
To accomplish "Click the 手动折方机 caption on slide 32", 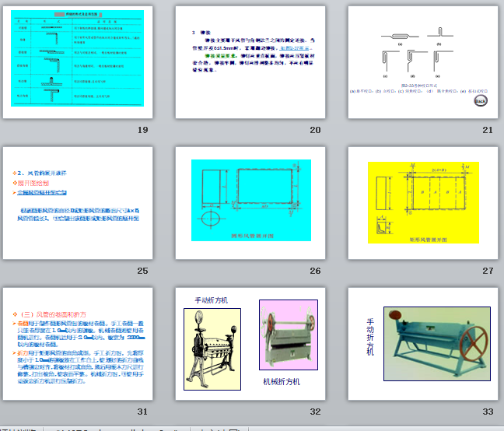I will [x=210, y=300].
